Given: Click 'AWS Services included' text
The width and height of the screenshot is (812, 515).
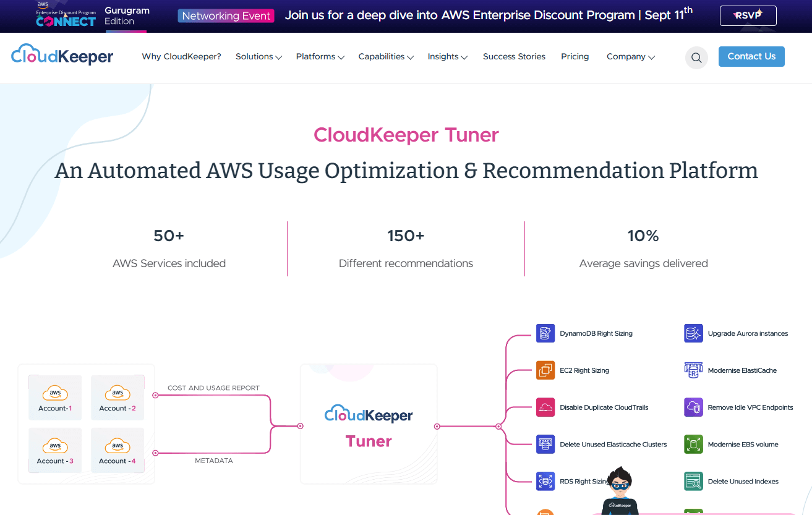Looking at the screenshot, I should (169, 263).
